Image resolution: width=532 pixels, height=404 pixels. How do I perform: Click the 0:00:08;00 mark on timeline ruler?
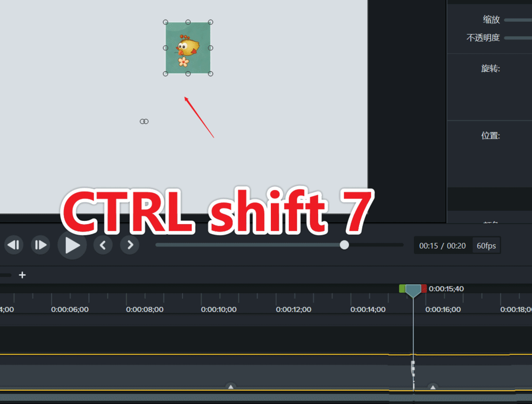pos(145,309)
